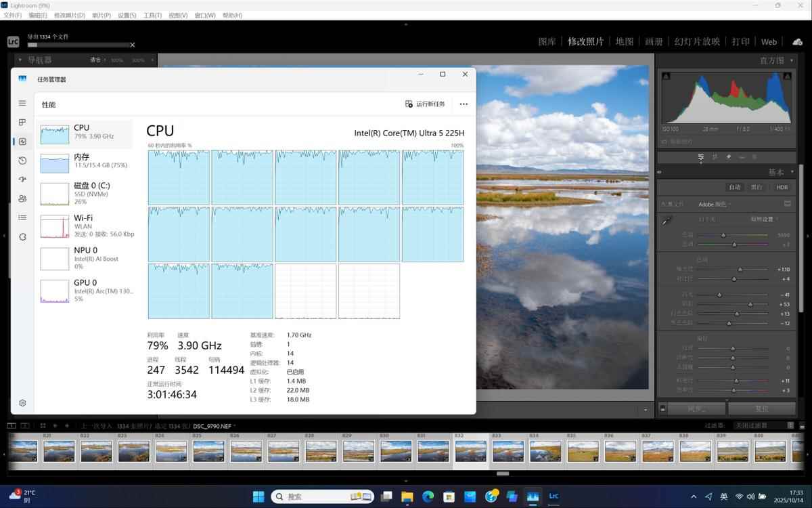This screenshot has height=508, width=812.
Task: Open Task Manager App history page icon
Action: click(x=22, y=161)
